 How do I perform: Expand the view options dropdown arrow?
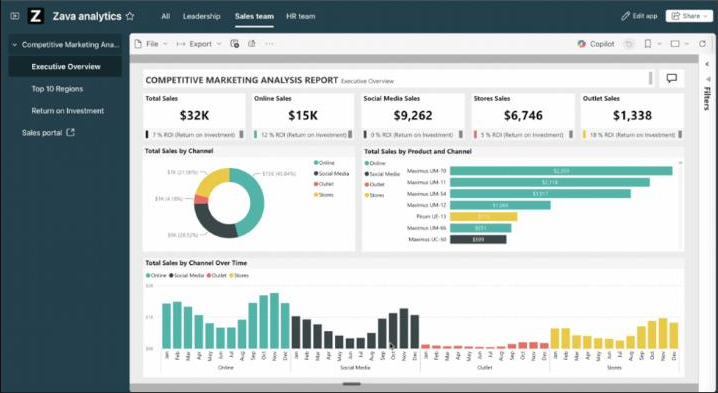point(687,44)
